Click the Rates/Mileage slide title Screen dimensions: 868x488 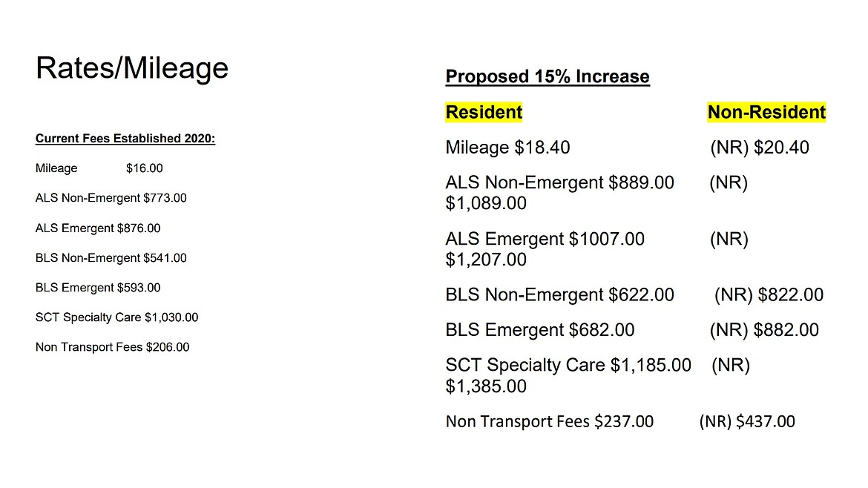click(132, 68)
